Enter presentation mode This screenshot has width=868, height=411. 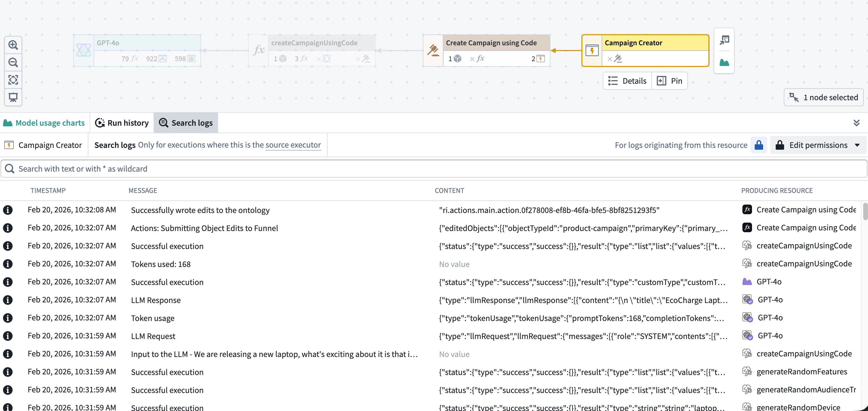[13, 97]
